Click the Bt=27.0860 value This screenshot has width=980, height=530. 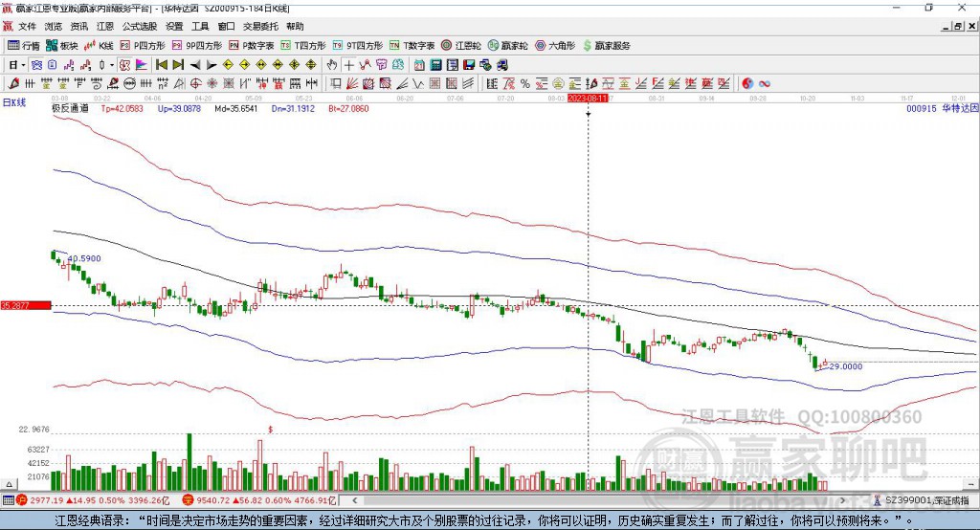(x=348, y=109)
